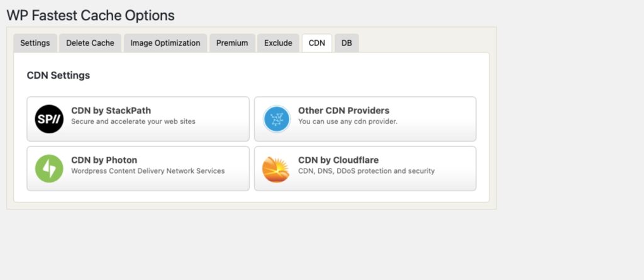Viewport: 644px width, 280px height.
Task: Select the Premium tab
Action: (x=232, y=43)
